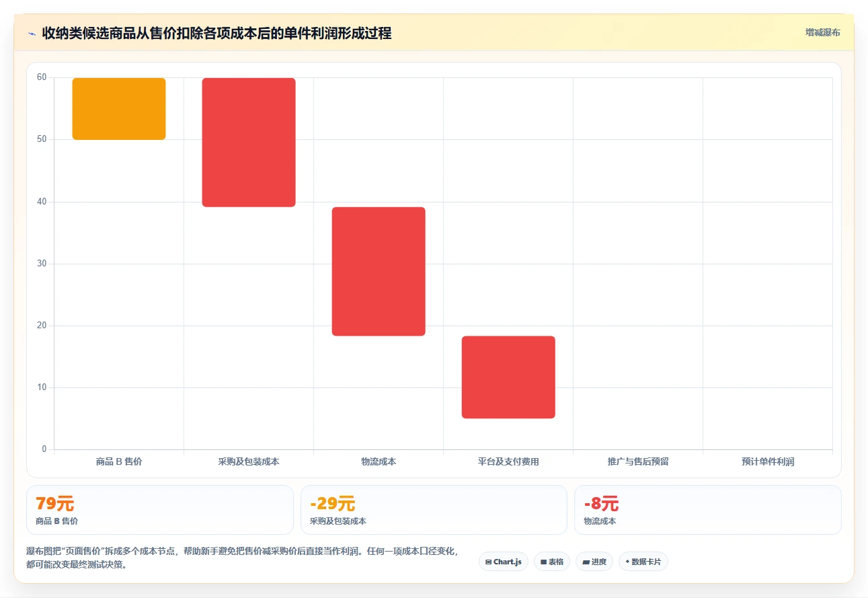Click the red 平台及支付费用 waterfall bar

click(508, 377)
